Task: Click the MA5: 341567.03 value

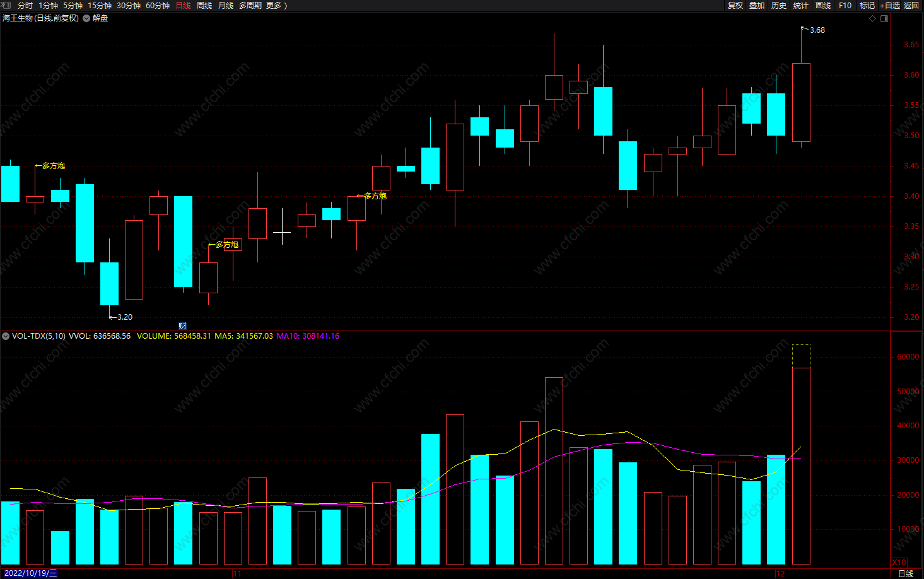Action: (x=243, y=336)
